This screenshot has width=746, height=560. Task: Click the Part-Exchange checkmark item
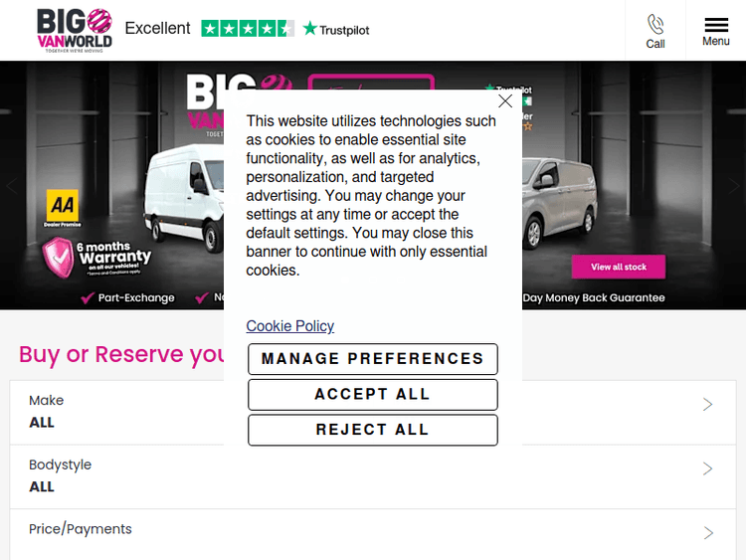point(128,297)
